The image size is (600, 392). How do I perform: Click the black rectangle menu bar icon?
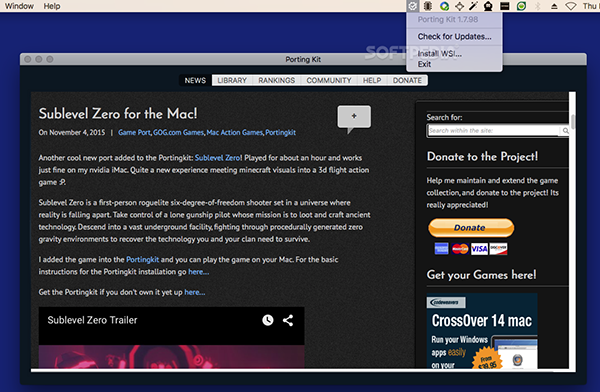point(505,6)
